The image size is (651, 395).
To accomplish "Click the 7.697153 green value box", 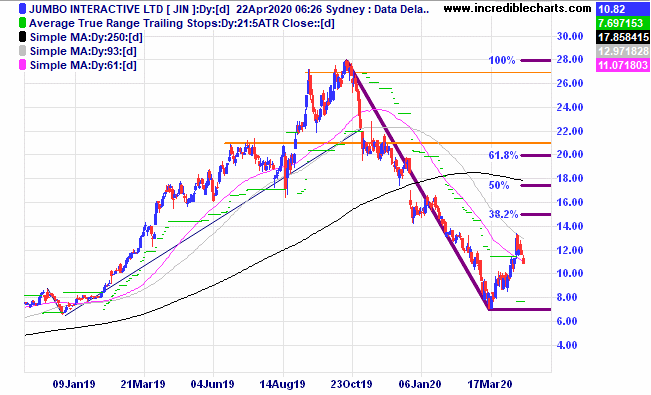I will click(x=623, y=23).
